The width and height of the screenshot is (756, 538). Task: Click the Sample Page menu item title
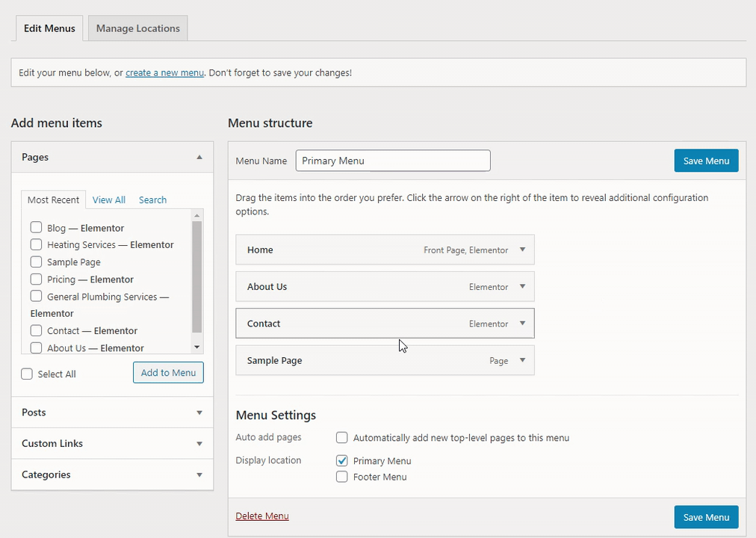coord(275,361)
